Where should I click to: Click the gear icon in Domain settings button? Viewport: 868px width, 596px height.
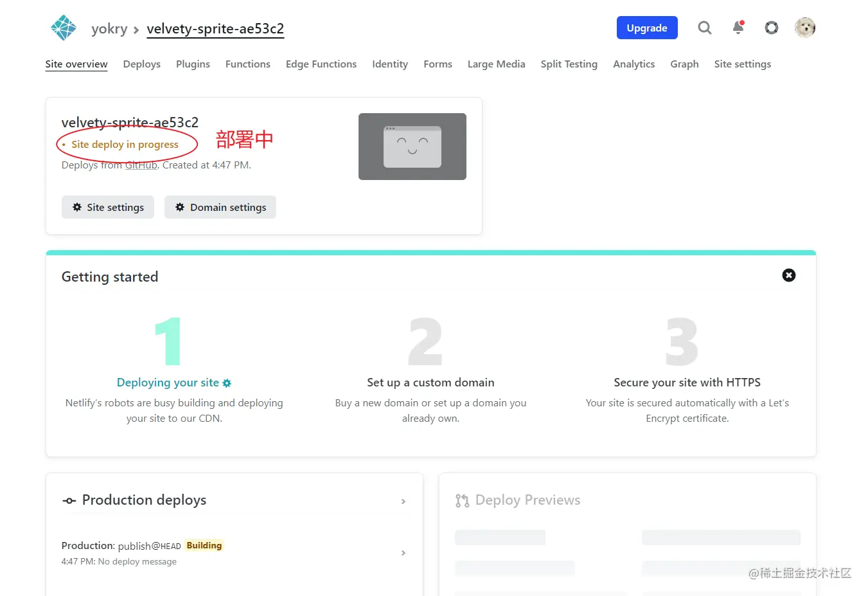(x=180, y=207)
